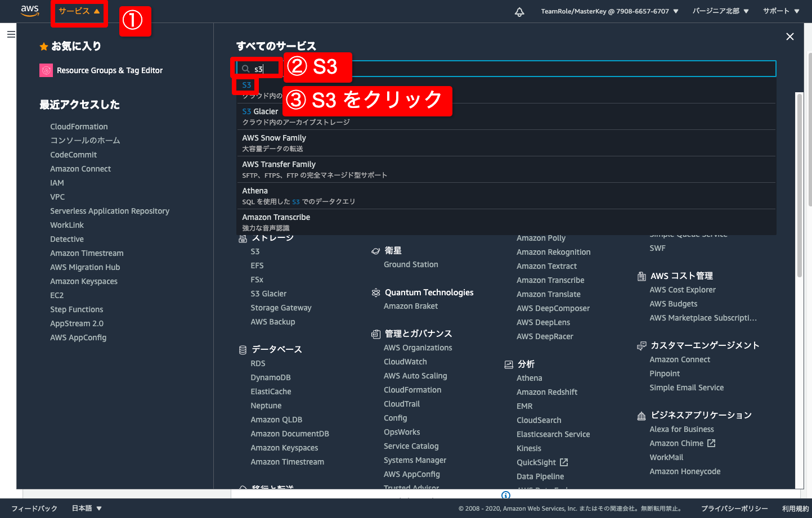Open Alexa for Business
The height and width of the screenshot is (518, 812).
pos(681,429)
